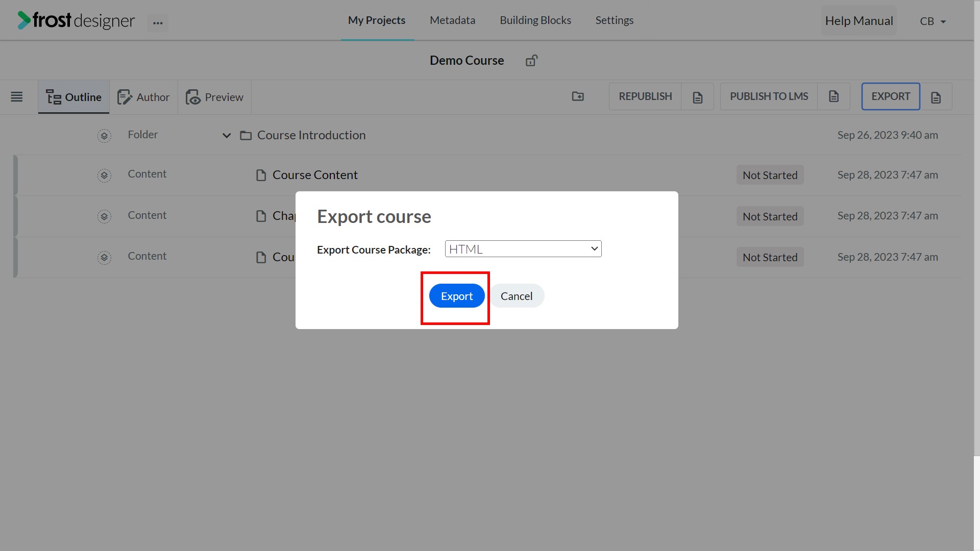The height and width of the screenshot is (551, 980).
Task: Open the Republish log document icon
Action: coord(698,97)
